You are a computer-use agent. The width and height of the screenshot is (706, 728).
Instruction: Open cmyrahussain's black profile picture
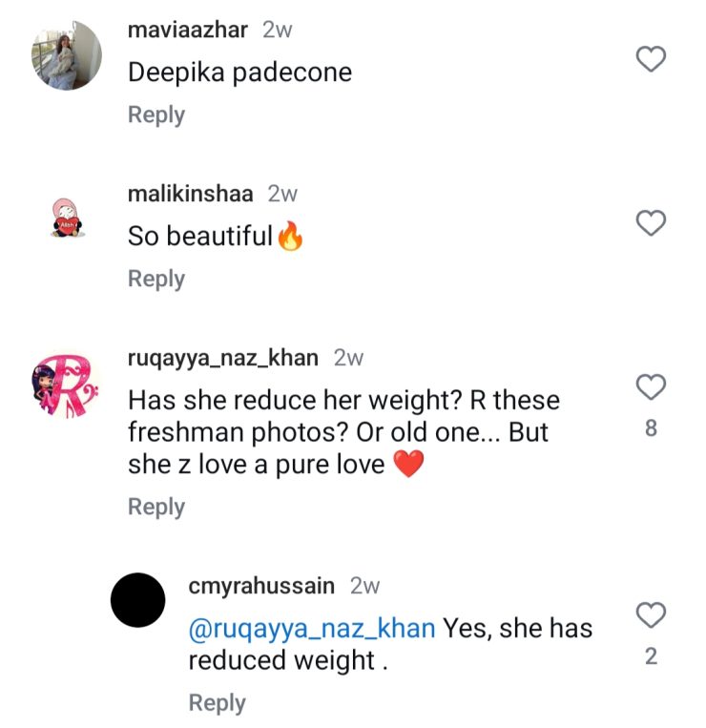[138, 600]
